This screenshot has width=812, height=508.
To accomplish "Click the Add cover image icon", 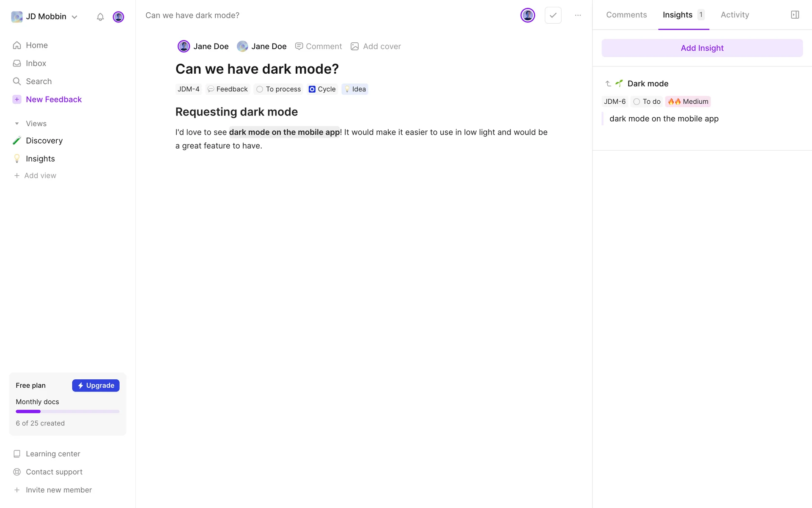I will click(x=355, y=47).
